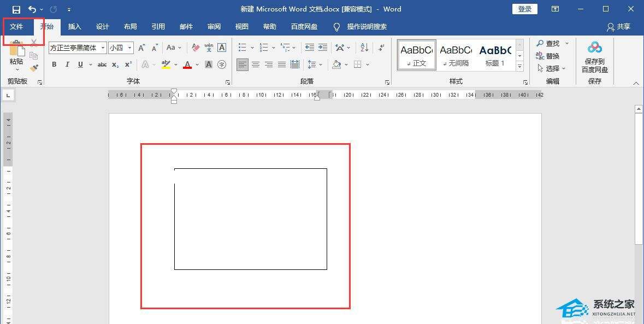Click the 替换 (Replace) button

(x=548, y=56)
